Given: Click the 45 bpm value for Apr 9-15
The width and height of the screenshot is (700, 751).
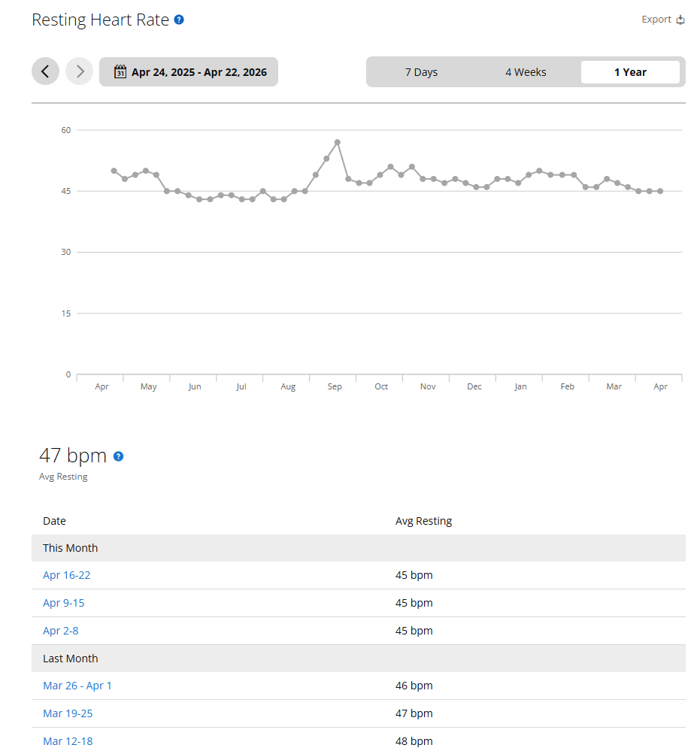Looking at the screenshot, I should (414, 603).
